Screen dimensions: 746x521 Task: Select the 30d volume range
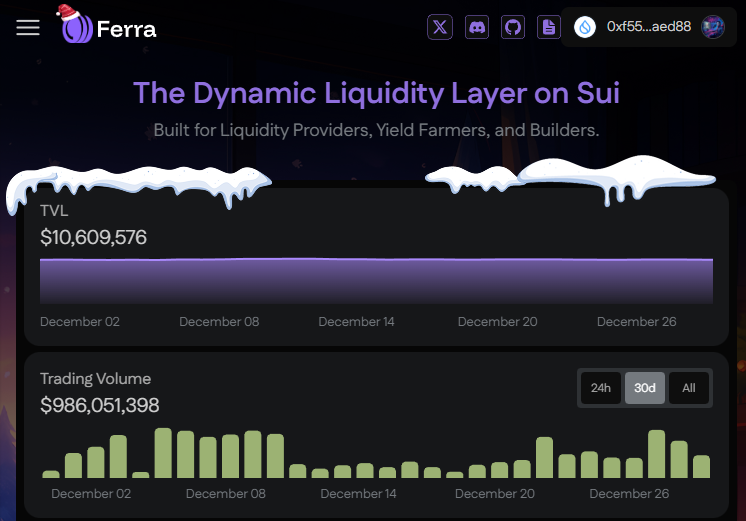tap(645, 388)
